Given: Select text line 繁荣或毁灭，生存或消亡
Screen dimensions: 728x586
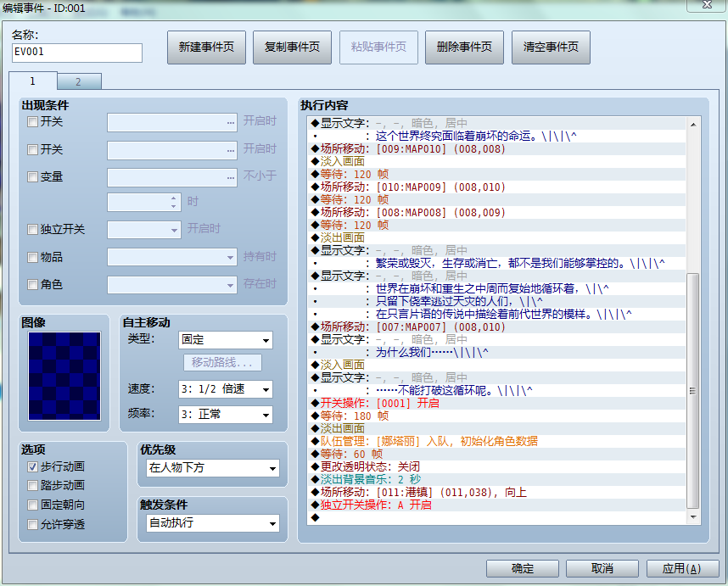Looking at the screenshot, I should tap(496, 263).
